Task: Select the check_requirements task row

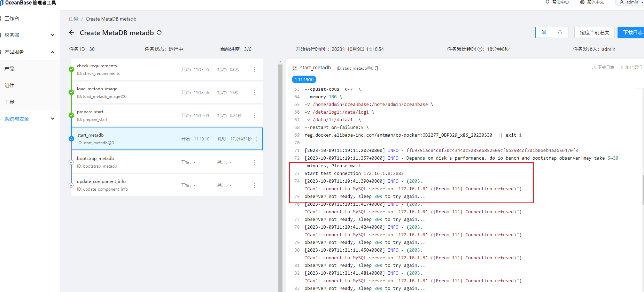Action: pyautogui.click(x=167, y=70)
